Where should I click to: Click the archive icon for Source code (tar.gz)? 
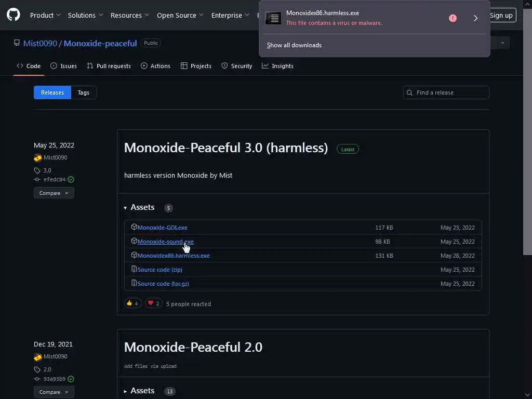click(x=134, y=283)
